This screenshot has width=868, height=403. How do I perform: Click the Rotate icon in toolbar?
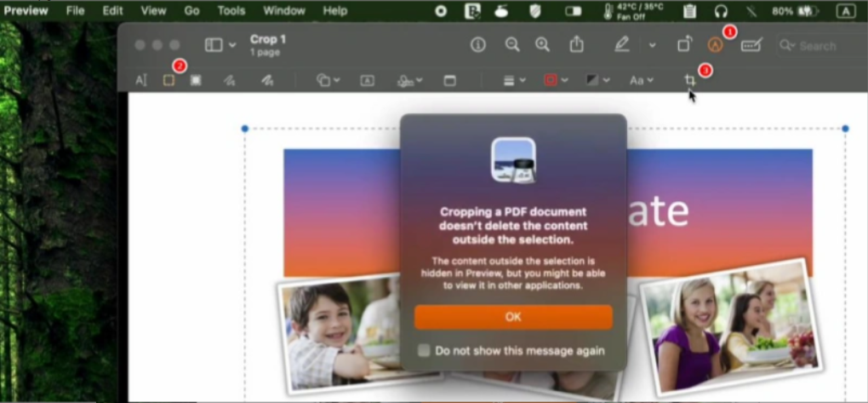(x=685, y=45)
